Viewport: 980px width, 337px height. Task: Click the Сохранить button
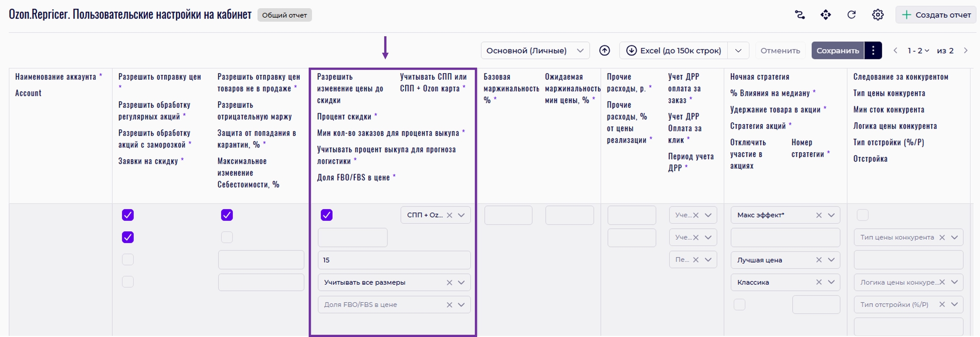click(838, 51)
